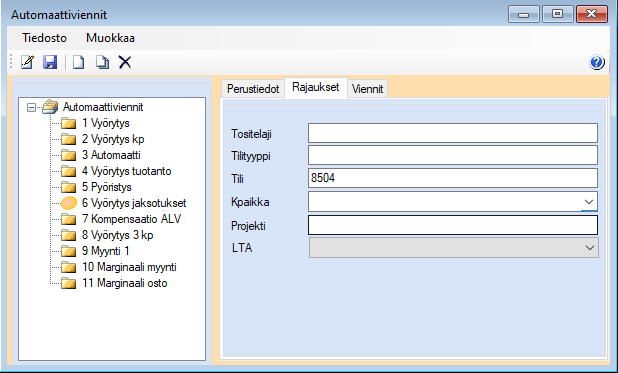618x373 pixels.
Task: Click orange icon beside 6 Vyörytys jaksotukset
Action: tap(69, 203)
